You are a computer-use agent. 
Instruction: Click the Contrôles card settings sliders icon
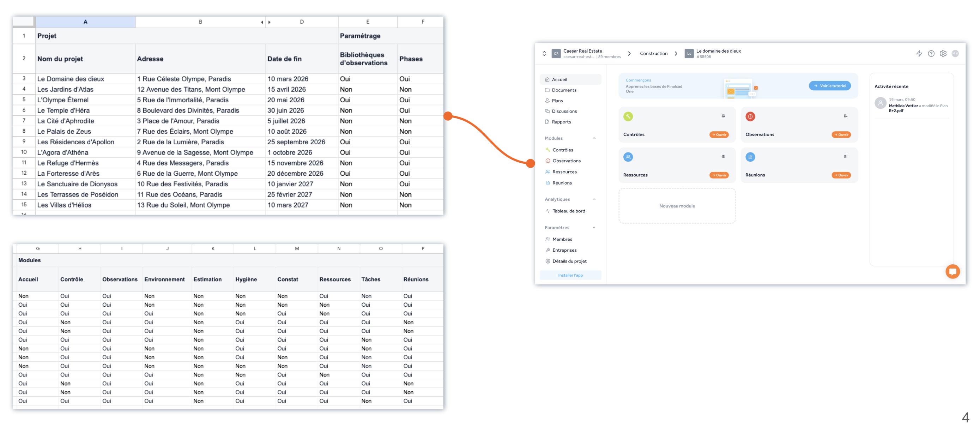pos(723,116)
